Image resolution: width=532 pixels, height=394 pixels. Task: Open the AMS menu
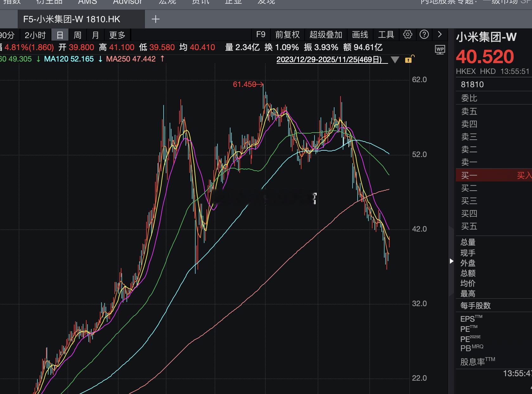point(88,2)
